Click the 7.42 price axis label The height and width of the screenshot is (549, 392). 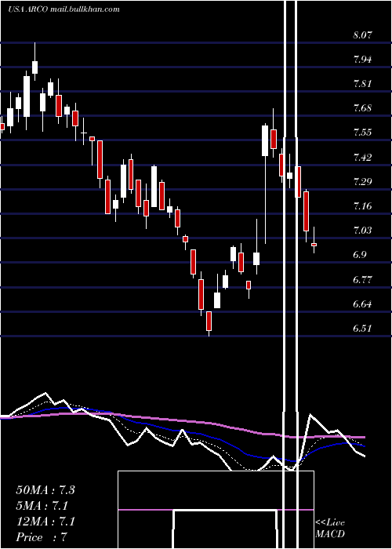(362, 157)
